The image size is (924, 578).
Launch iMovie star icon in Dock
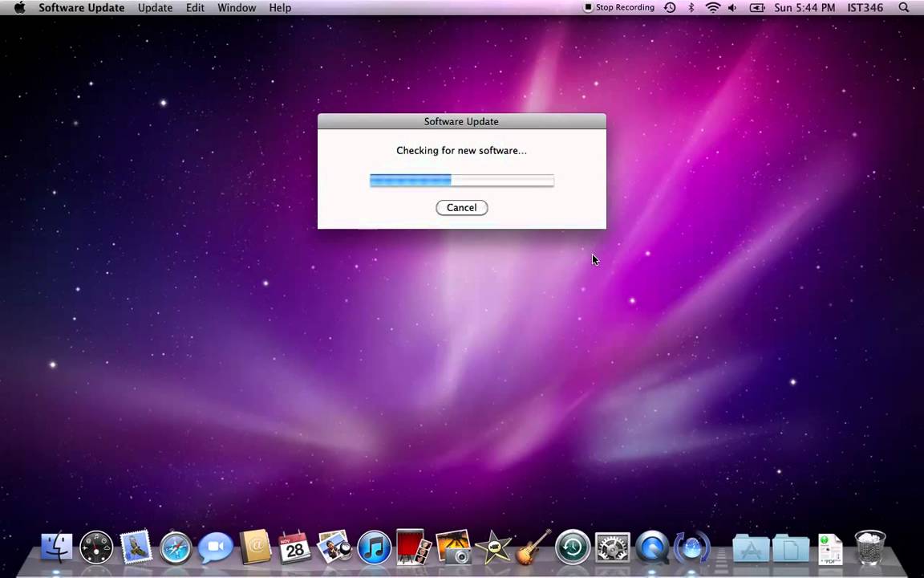click(492, 548)
